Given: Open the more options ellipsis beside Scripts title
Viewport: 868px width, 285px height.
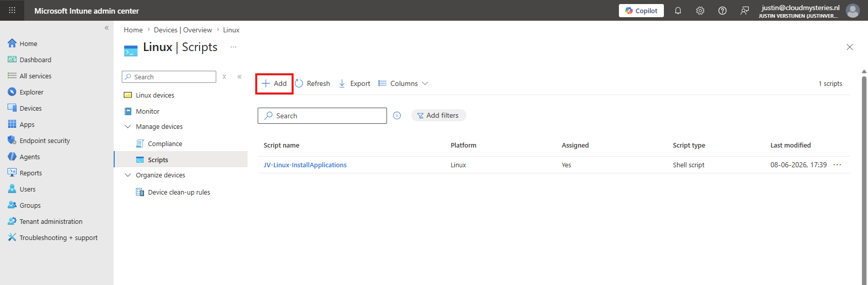Looking at the screenshot, I should (233, 47).
